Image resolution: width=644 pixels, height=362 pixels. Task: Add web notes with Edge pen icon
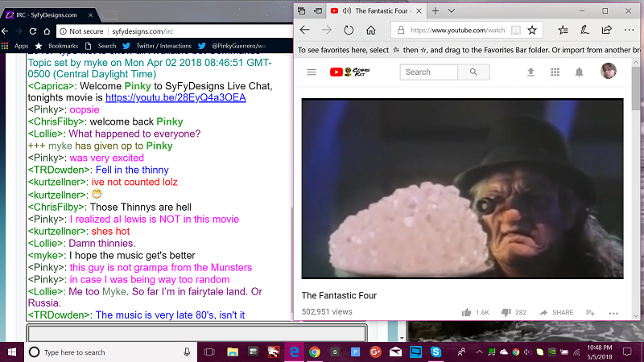(584, 30)
